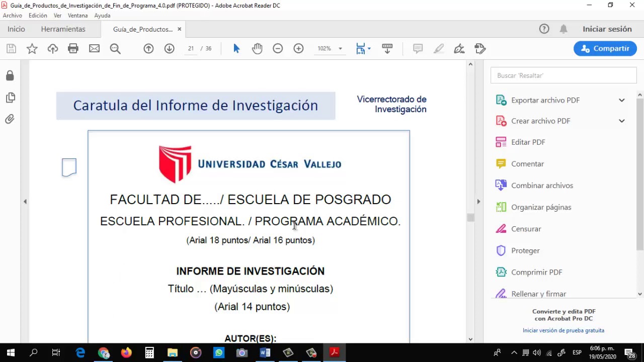
Task: Click the Save file icon
Action: [11, 49]
